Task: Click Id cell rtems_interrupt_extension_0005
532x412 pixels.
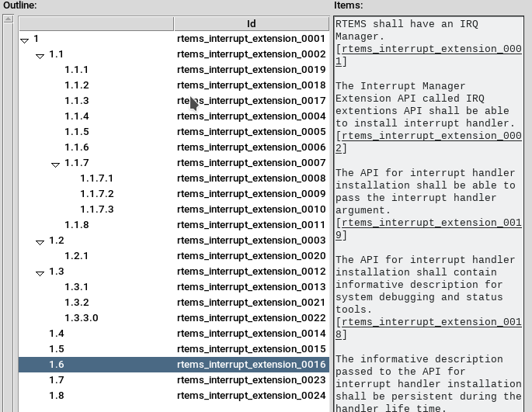Action: [252, 132]
